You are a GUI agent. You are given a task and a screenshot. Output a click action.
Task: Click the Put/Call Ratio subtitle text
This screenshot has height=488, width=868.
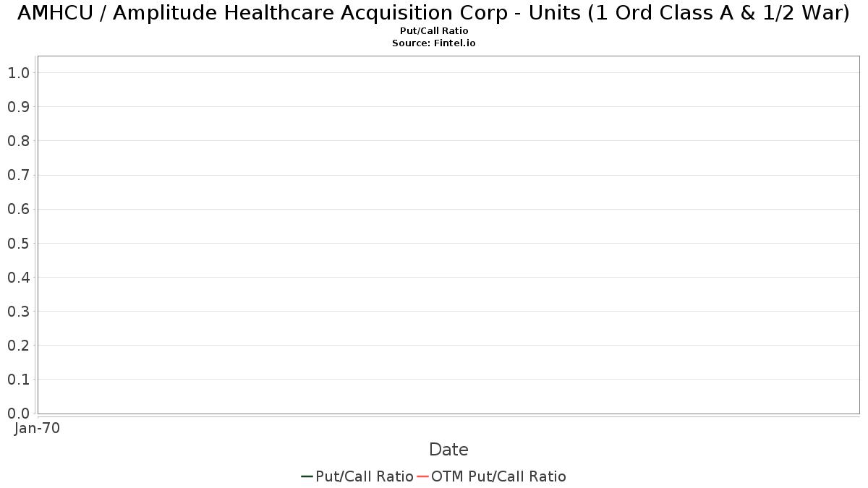[x=434, y=31]
